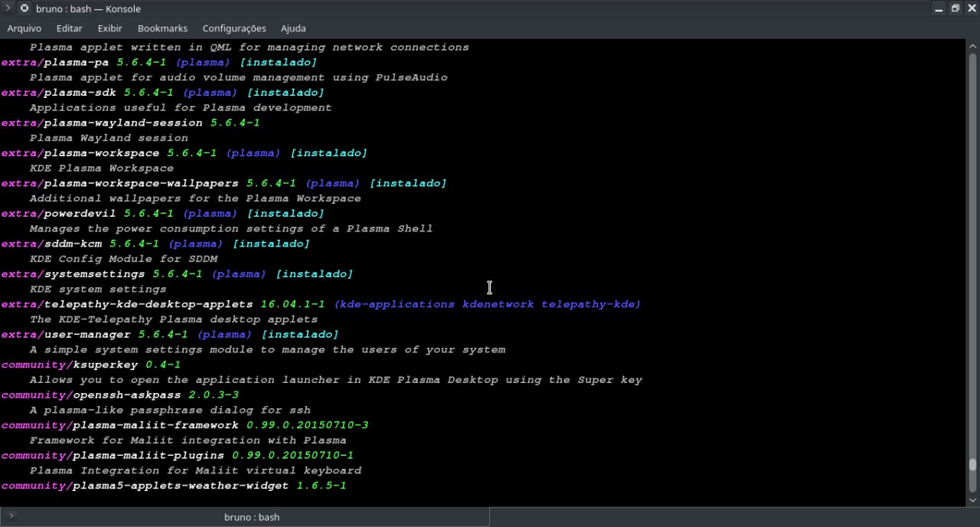Click the text extra/sddm-kcm
Image resolution: width=980 pixels, height=527 pixels.
[51, 244]
